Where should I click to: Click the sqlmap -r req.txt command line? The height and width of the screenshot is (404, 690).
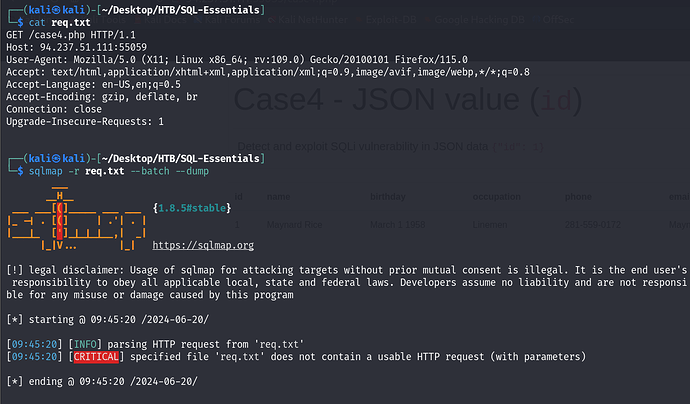pyautogui.click(x=119, y=171)
